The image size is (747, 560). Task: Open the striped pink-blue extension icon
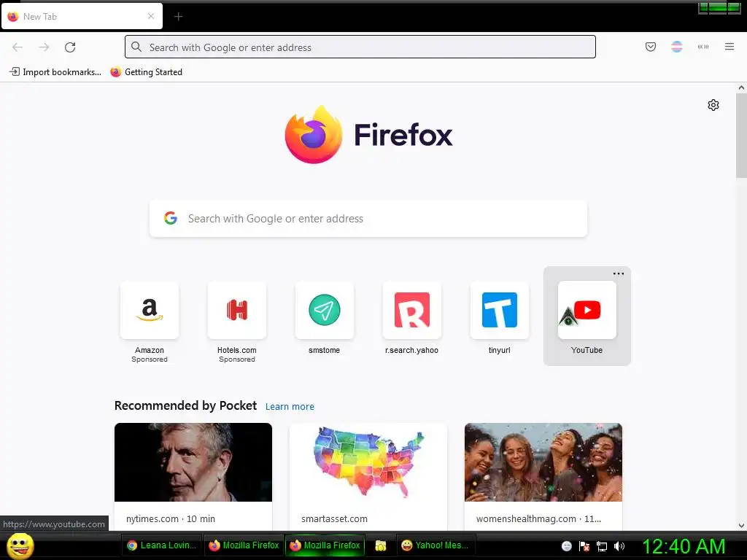[676, 47]
